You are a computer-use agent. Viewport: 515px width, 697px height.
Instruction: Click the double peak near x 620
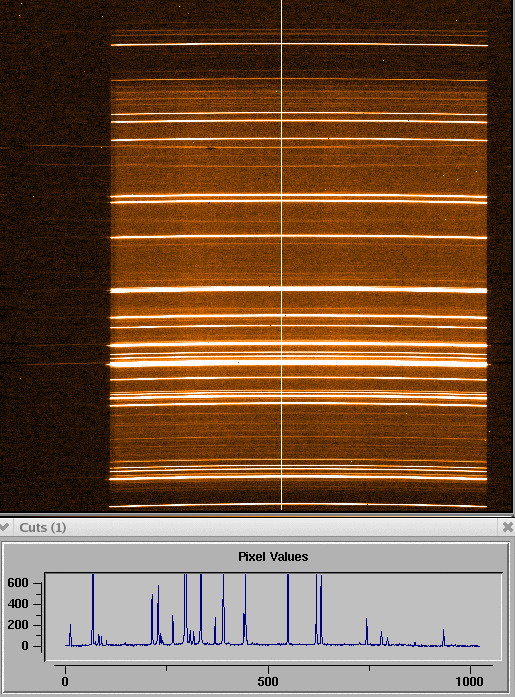[319, 609]
